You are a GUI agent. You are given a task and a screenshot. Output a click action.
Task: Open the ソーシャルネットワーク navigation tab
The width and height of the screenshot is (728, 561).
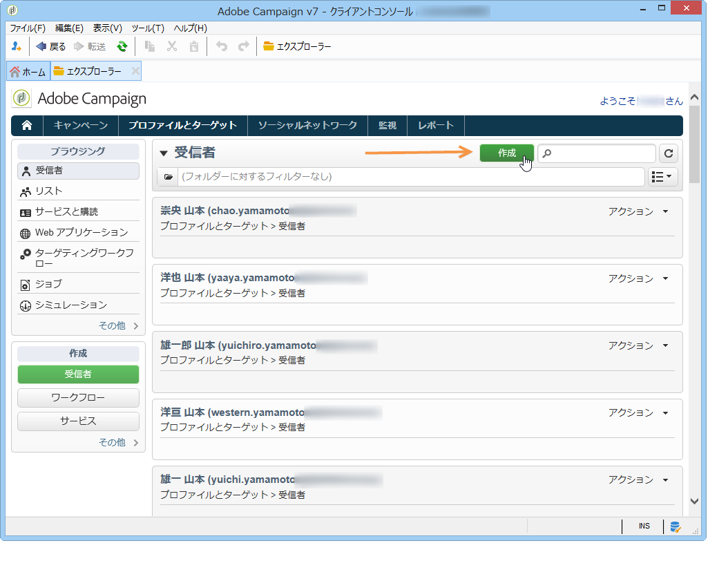click(x=307, y=125)
